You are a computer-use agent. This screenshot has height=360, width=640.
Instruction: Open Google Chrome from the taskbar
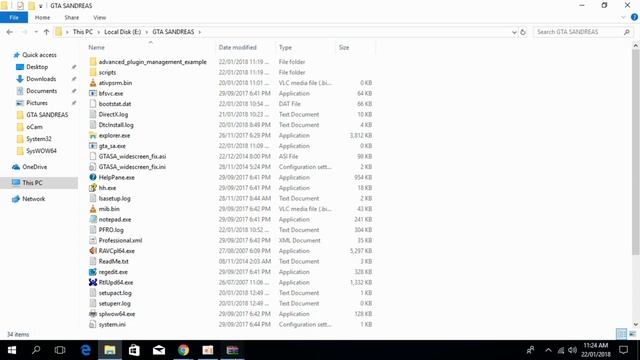(183, 350)
